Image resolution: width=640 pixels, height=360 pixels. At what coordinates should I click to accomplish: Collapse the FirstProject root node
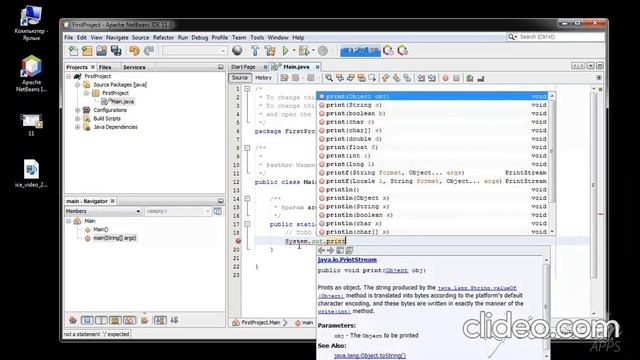tap(69, 76)
